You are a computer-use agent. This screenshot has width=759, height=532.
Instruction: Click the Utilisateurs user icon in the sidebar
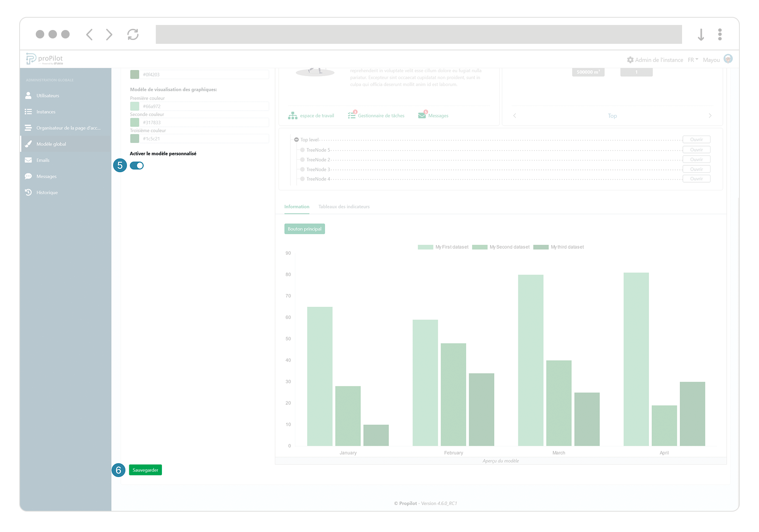point(28,95)
